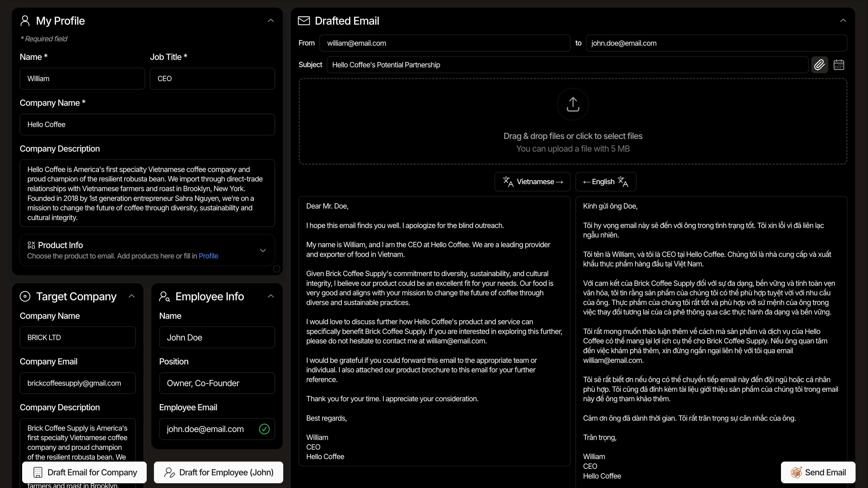The width and height of the screenshot is (868, 488).
Task: Click the Drafted Email envelope icon
Action: tap(304, 21)
